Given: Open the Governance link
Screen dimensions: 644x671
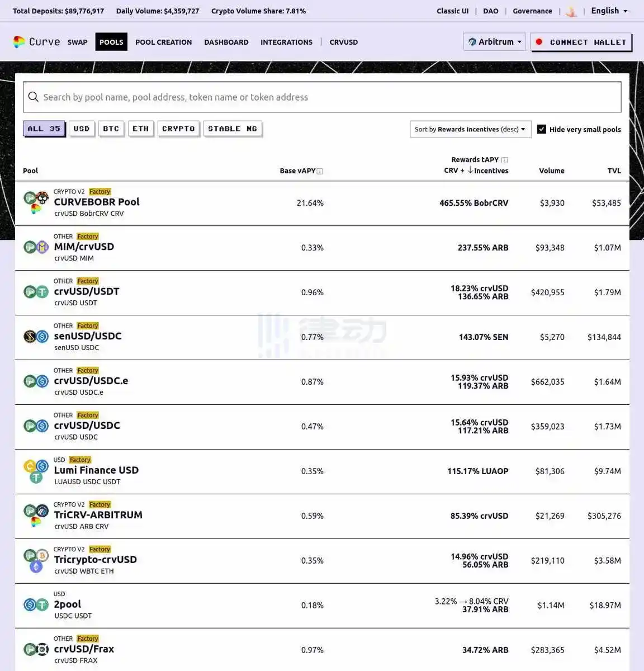Looking at the screenshot, I should (533, 11).
